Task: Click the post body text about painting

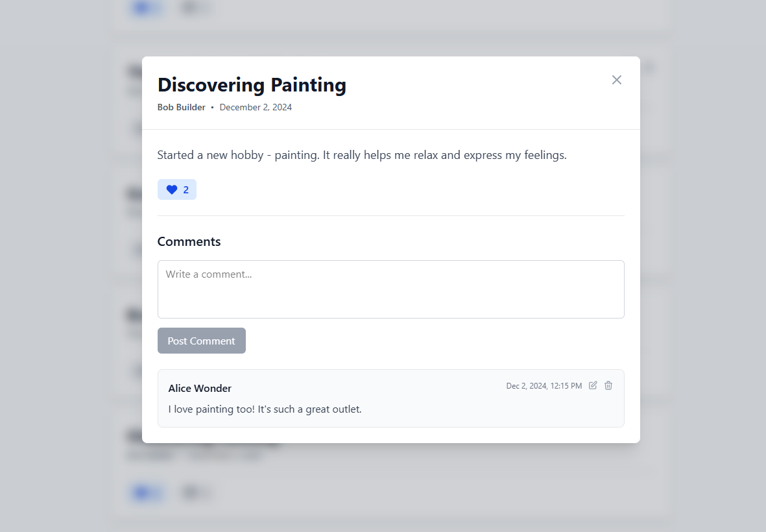Action: click(x=362, y=155)
